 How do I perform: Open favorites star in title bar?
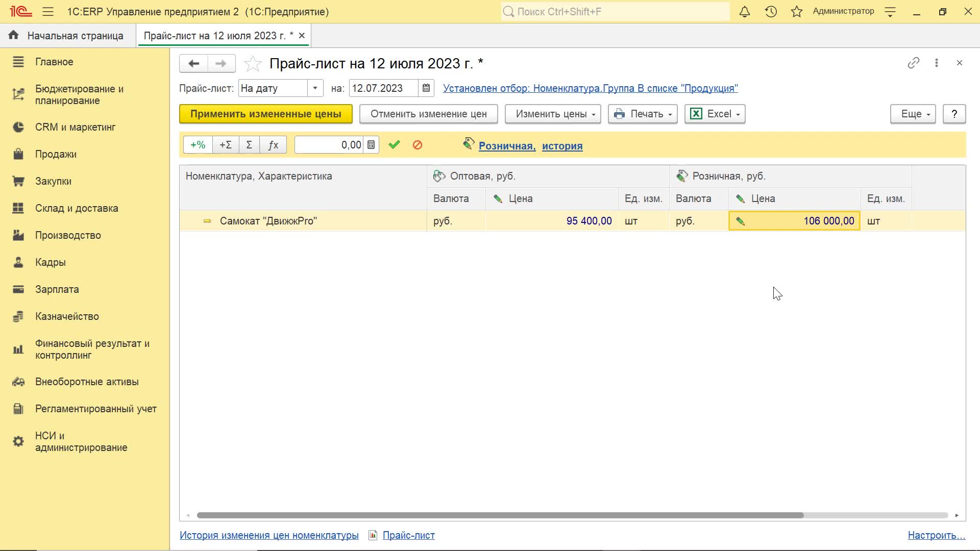click(x=796, y=12)
